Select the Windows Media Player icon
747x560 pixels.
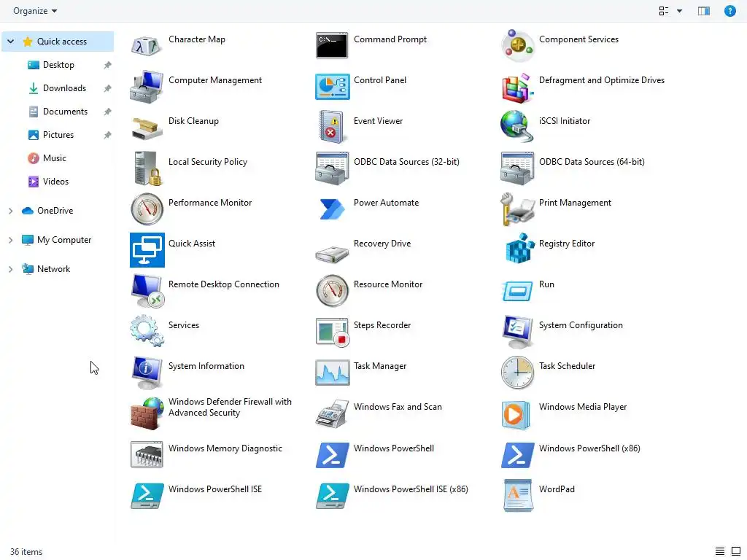(x=516, y=414)
